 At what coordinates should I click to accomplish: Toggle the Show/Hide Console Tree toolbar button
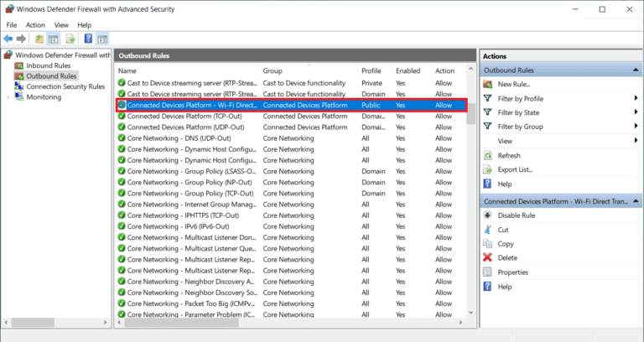coord(54,39)
